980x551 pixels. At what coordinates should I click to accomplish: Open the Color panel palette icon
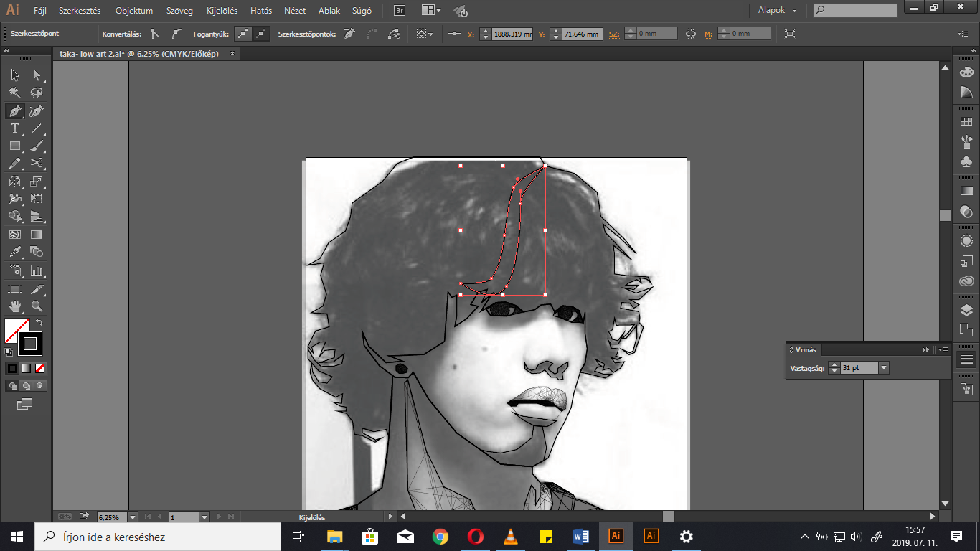966,72
